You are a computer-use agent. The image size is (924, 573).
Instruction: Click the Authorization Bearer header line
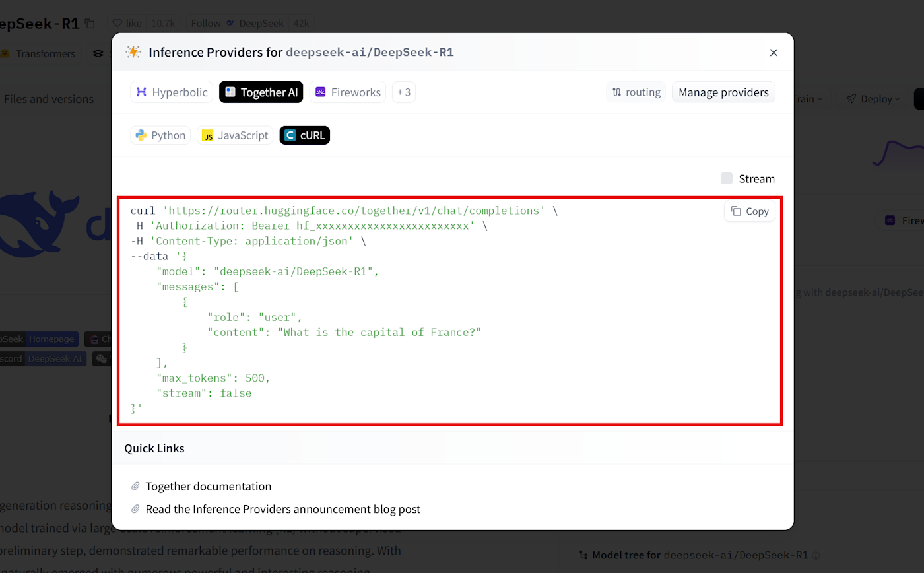click(x=309, y=226)
